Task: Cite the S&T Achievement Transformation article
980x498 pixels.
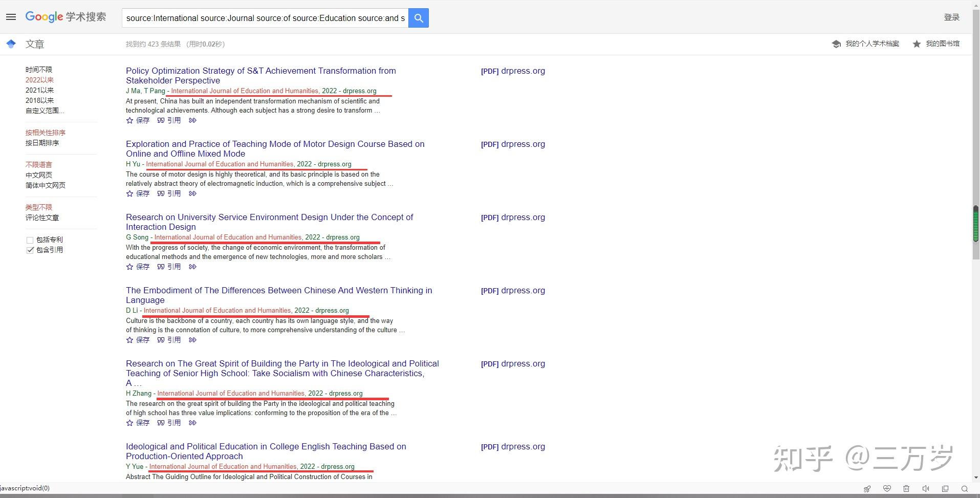Action: tap(169, 120)
